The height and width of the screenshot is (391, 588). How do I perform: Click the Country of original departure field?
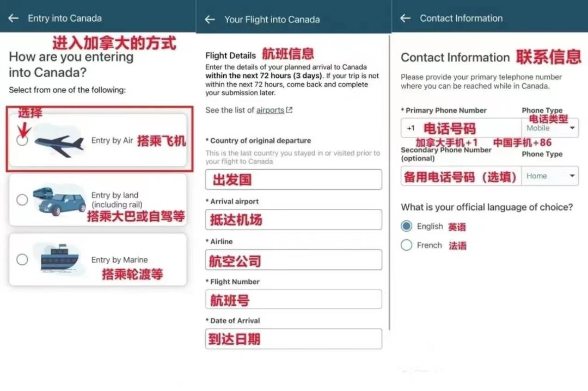(x=293, y=179)
